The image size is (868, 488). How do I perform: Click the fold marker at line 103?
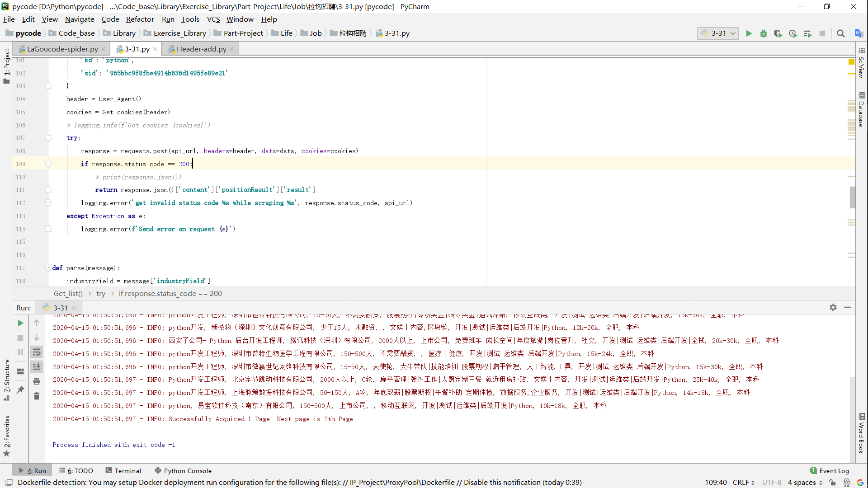pyautogui.click(x=48, y=86)
